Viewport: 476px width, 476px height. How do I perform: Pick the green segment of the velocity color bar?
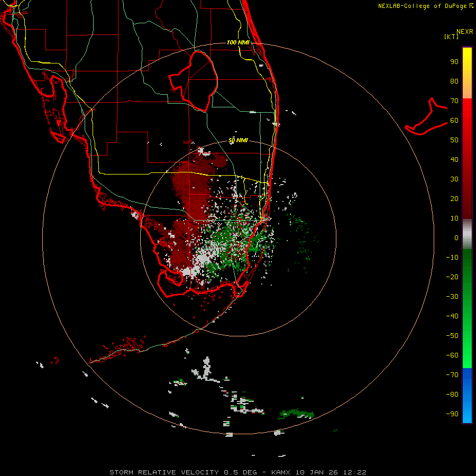coord(467,309)
